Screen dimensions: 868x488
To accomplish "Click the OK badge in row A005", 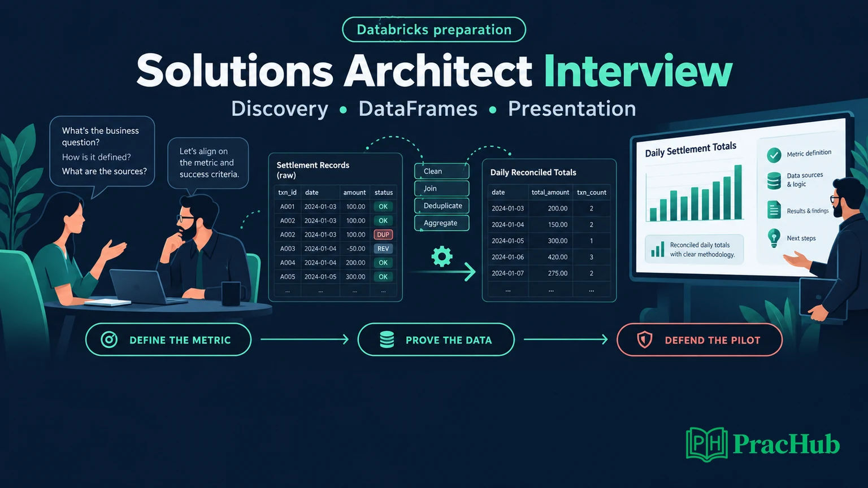I will click(383, 277).
